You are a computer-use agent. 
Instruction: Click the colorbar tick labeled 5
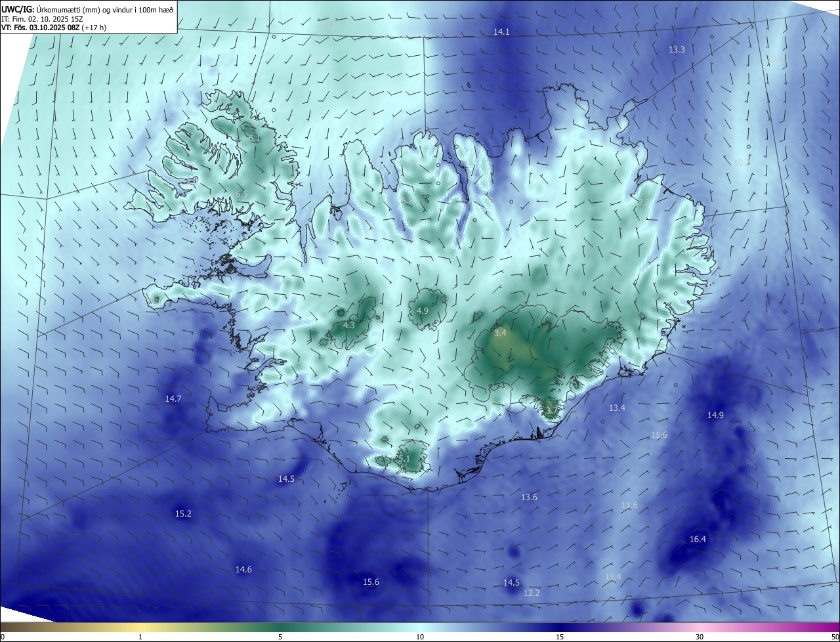tap(280, 637)
